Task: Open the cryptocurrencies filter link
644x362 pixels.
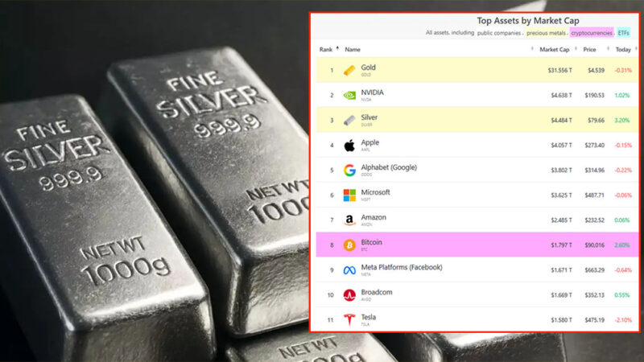Action: click(592, 33)
